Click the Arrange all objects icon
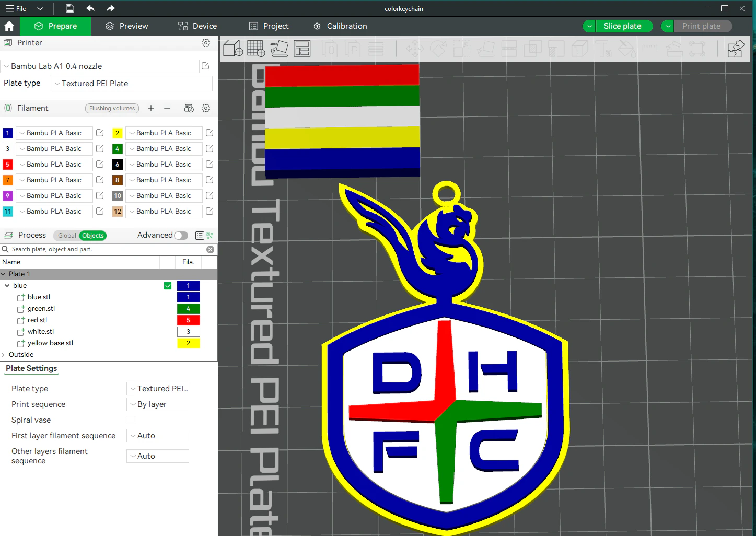This screenshot has height=536, width=756. pyautogui.click(x=302, y=49)
